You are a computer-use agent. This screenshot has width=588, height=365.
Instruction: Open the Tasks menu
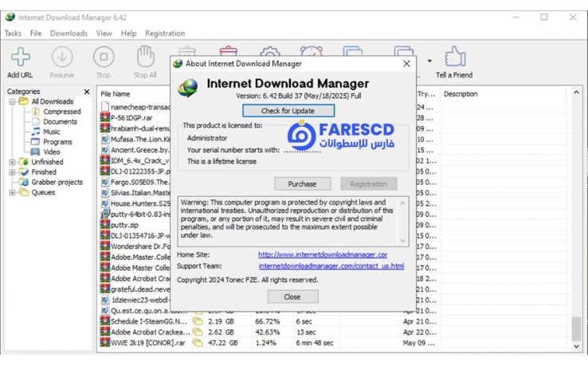13,33
